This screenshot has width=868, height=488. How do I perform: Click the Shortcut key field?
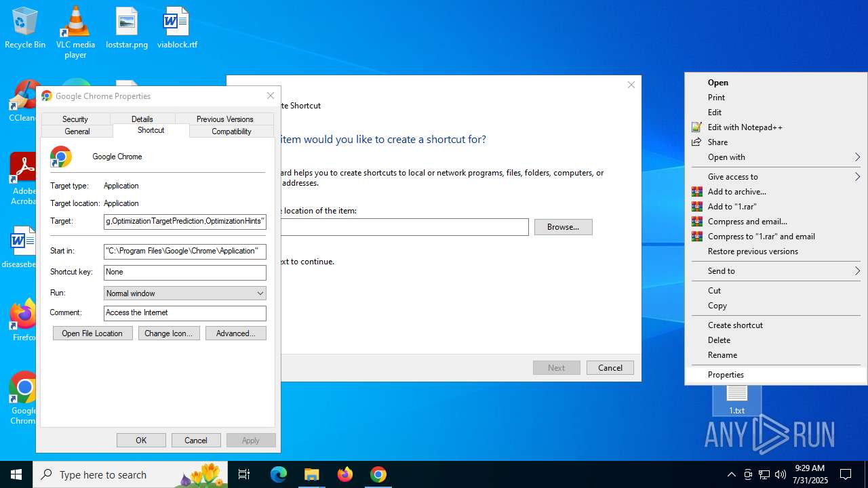click(x=185, y=272)
